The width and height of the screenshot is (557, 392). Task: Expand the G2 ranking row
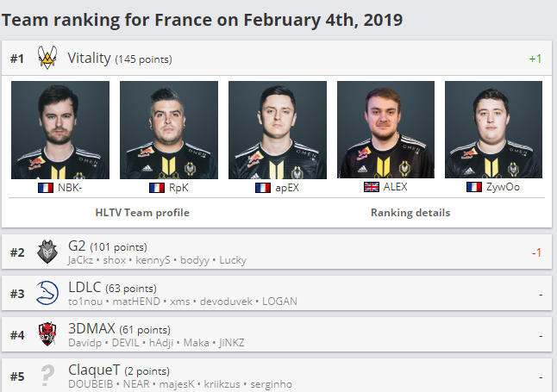click(x=277, y=252)
